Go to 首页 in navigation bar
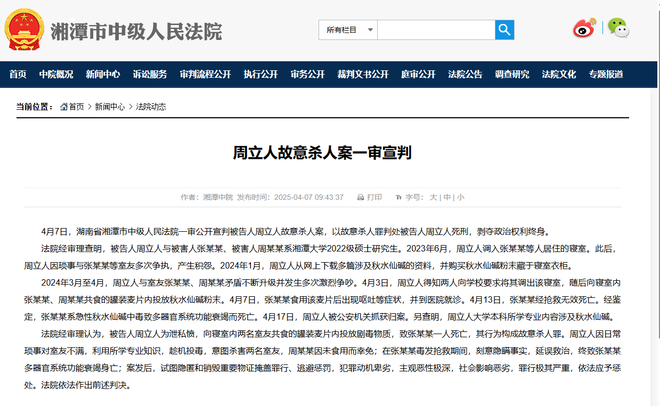Screen dimensions: 660x406 [x=18, y=74]
